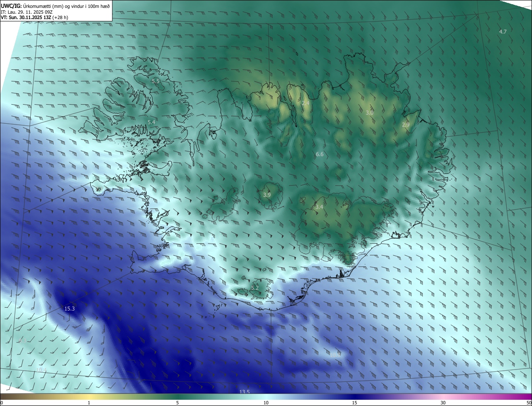
Task: Click the value 3.0 on the map
Action: [x=369, y=113]
